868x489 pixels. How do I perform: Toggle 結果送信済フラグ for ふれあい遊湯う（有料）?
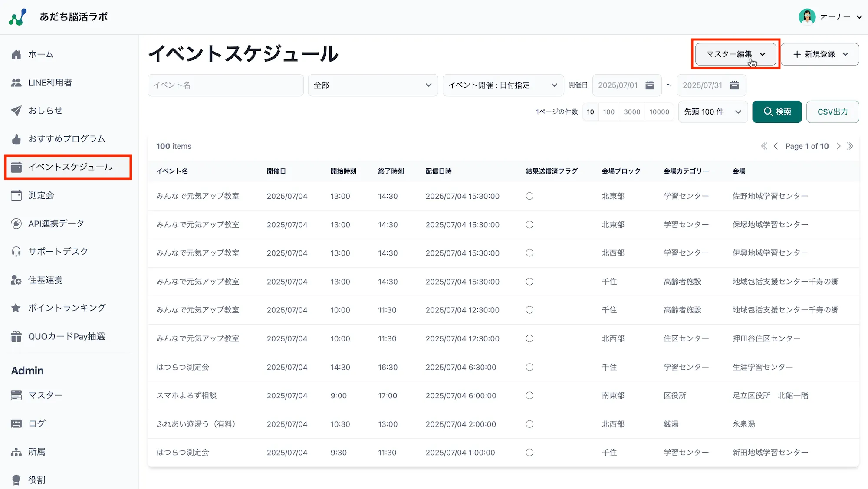(529, 424)
